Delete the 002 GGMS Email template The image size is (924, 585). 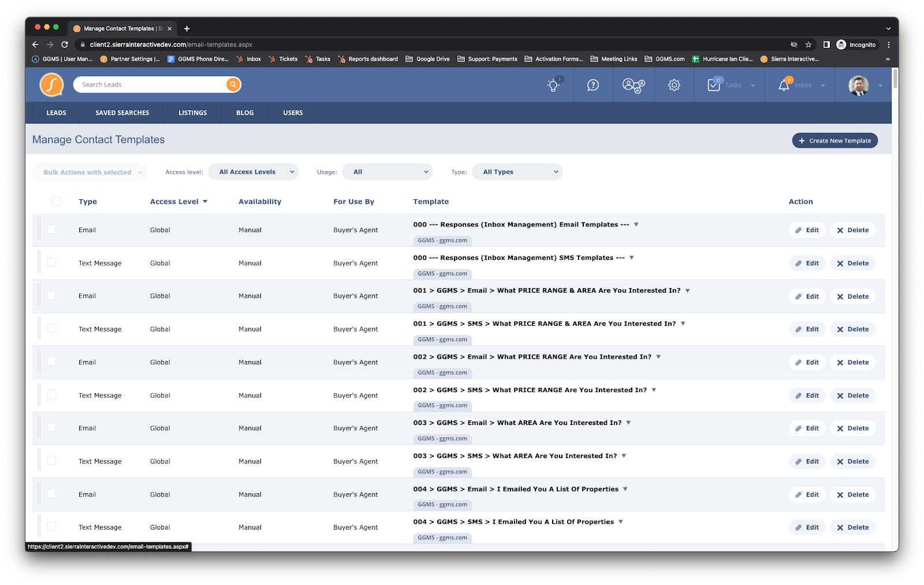853,363
